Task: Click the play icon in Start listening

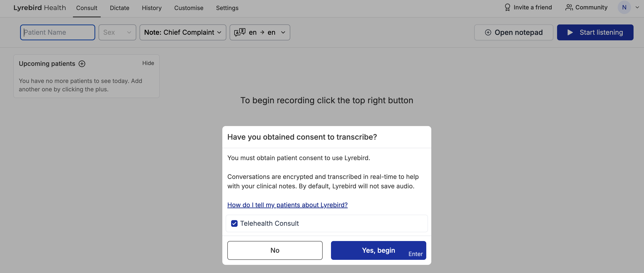Action: point(570,32)
